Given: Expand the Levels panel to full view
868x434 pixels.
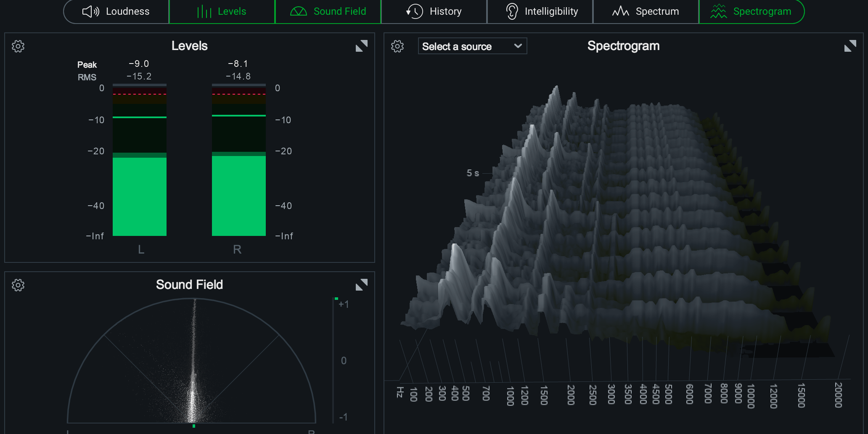Looking at the screenshot, I should coord(361,46).
